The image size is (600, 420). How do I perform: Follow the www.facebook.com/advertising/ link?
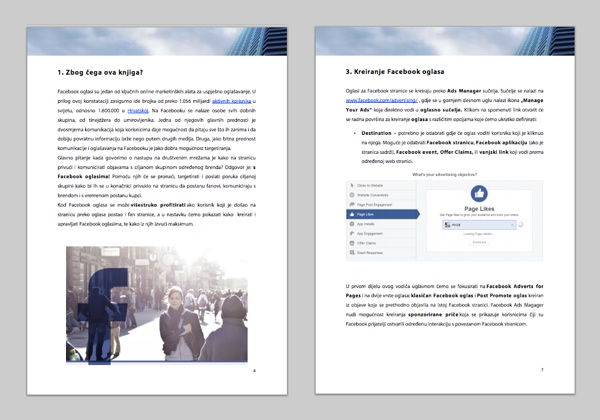coord(382,100)
